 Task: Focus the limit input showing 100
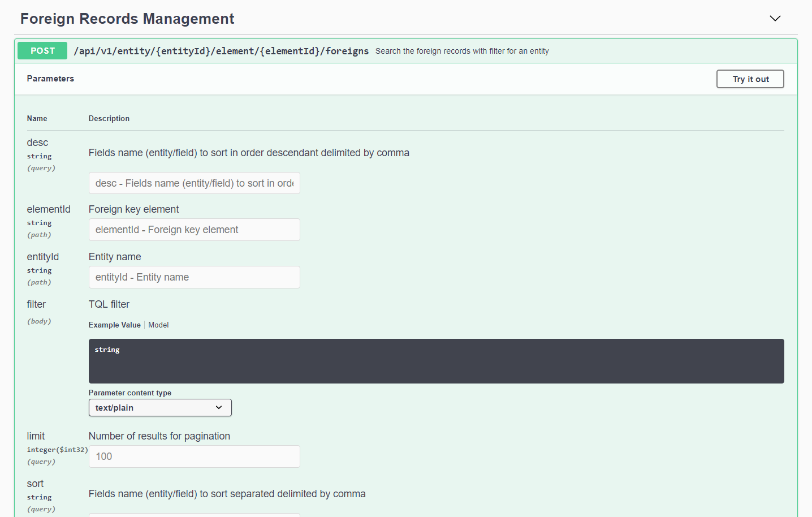(x=194, y=456)
